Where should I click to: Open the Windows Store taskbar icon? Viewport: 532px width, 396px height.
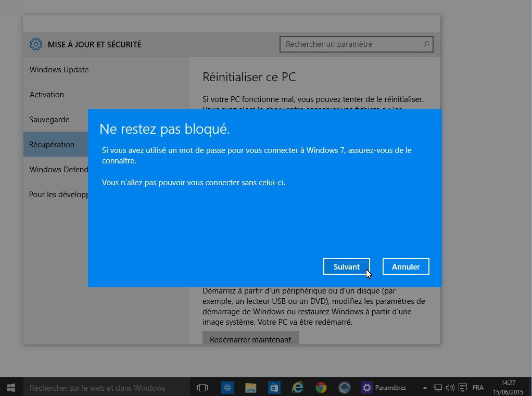[x=274, y=388]
